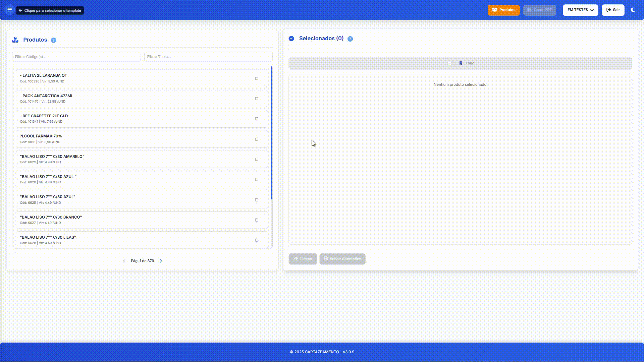This screenshot has height=362, width=644.
Task: Open the orange Produtos button in header
Action: pos(503,10)
